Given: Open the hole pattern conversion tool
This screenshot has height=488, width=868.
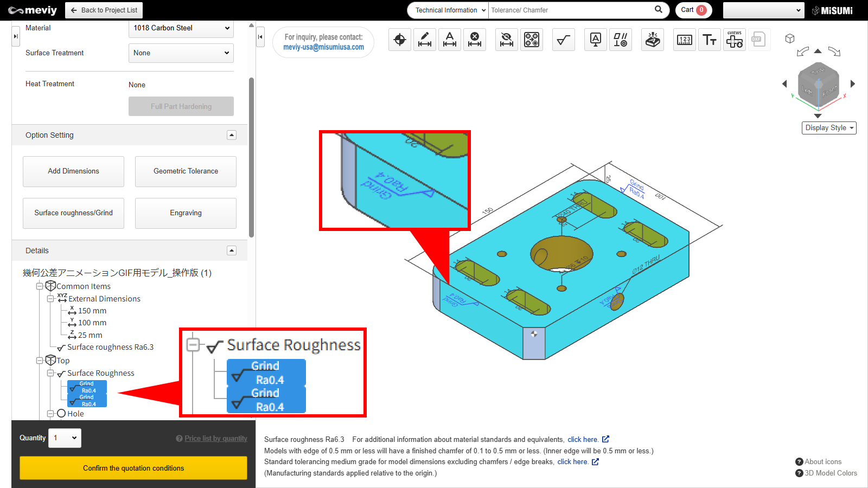Looking at the screenshot, I should click(x=532, y=40).
